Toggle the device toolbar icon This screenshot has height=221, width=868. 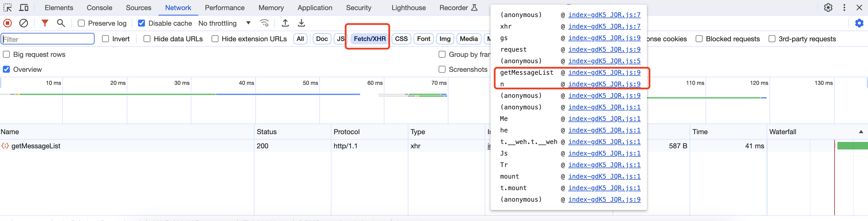[24, 8]
